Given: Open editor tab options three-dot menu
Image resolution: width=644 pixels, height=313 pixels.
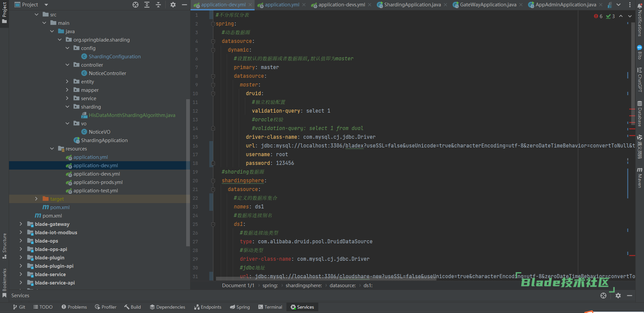Looking at the screenshot, I should [630, 5].
